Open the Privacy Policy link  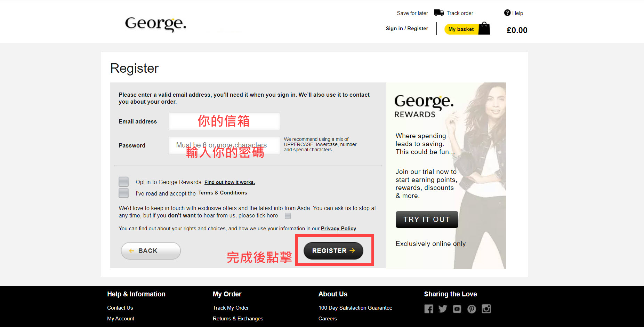tap(338, 229)
